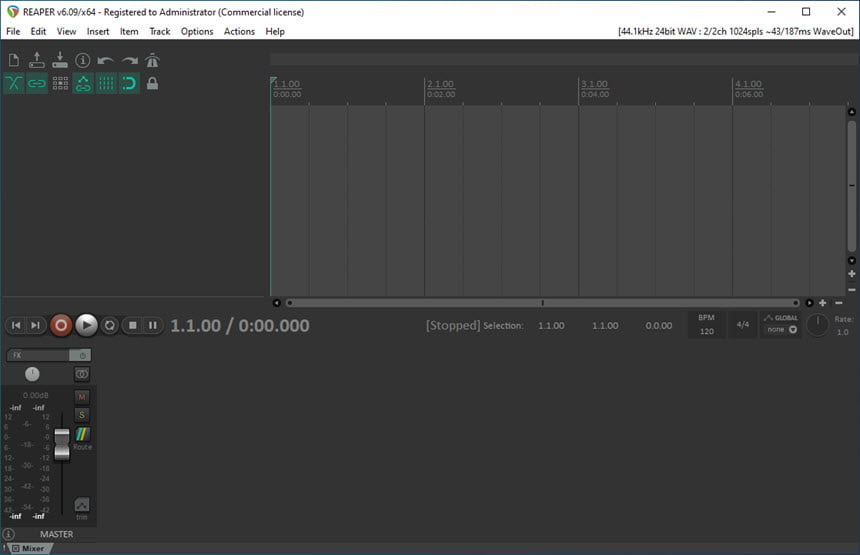Click the New Project toolbar icon
This screenshot has height=555, width=860.
[14, 60]
